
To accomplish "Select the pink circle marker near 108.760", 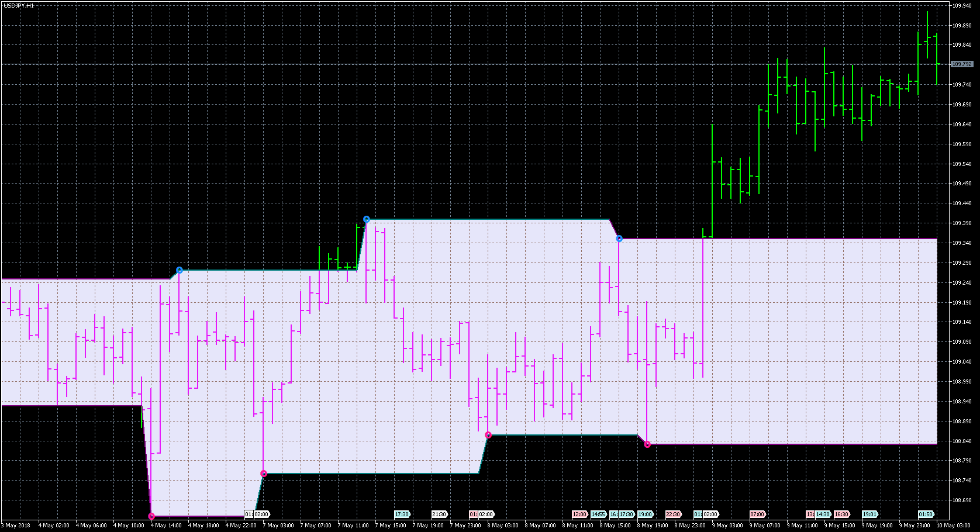I will click(x=264, y=474).
